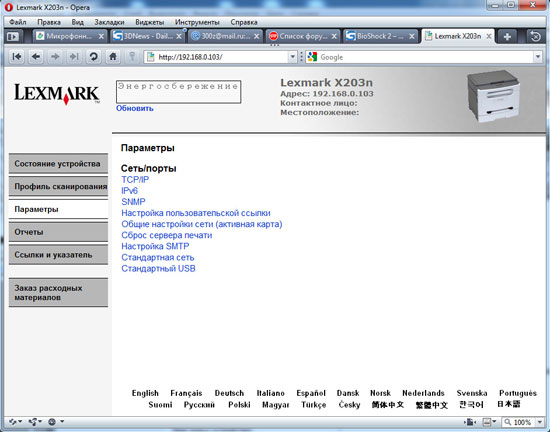Open a new tab with the plus button
The height and width of the screenshot is (432, 550).
pyautogui.click(x=507, y=36)
